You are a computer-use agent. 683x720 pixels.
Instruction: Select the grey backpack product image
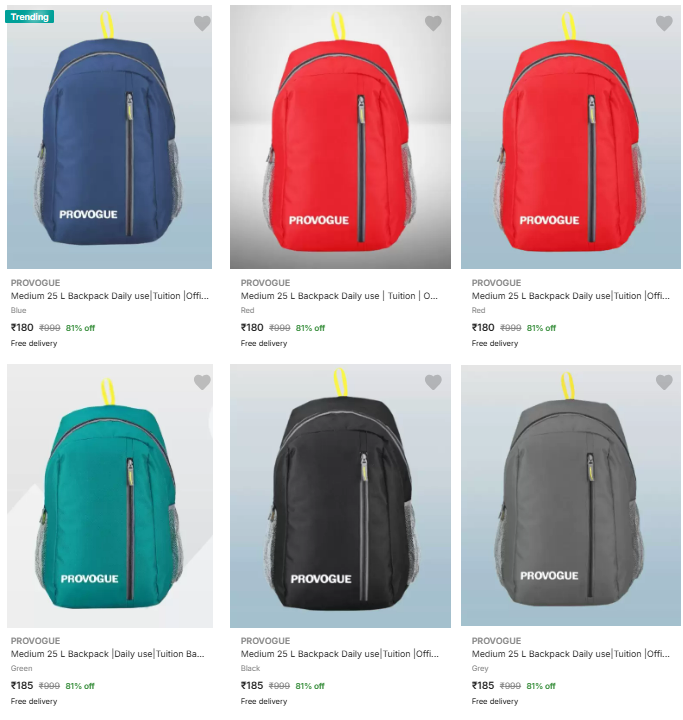[571, 495]
